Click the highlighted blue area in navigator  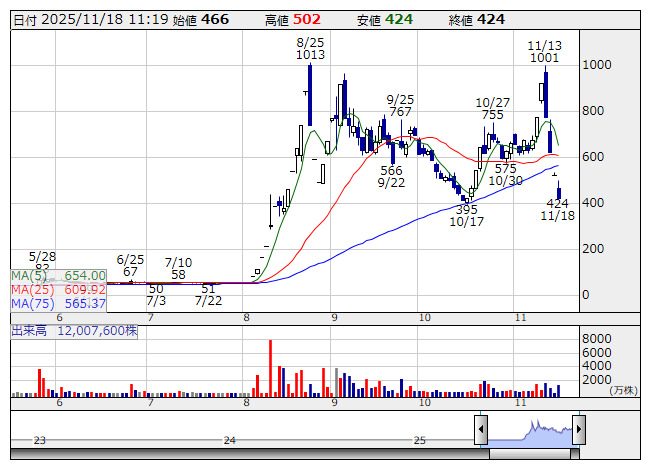[530, 431]
